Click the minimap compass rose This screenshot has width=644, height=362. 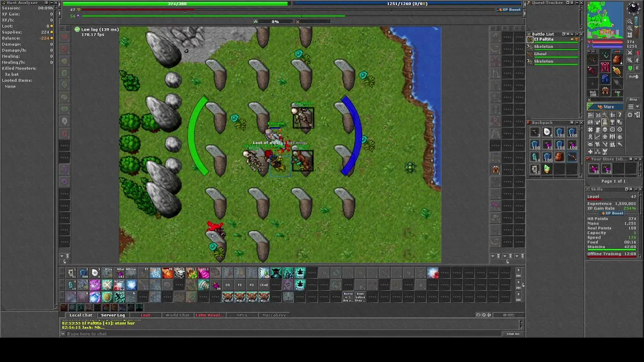633,8
